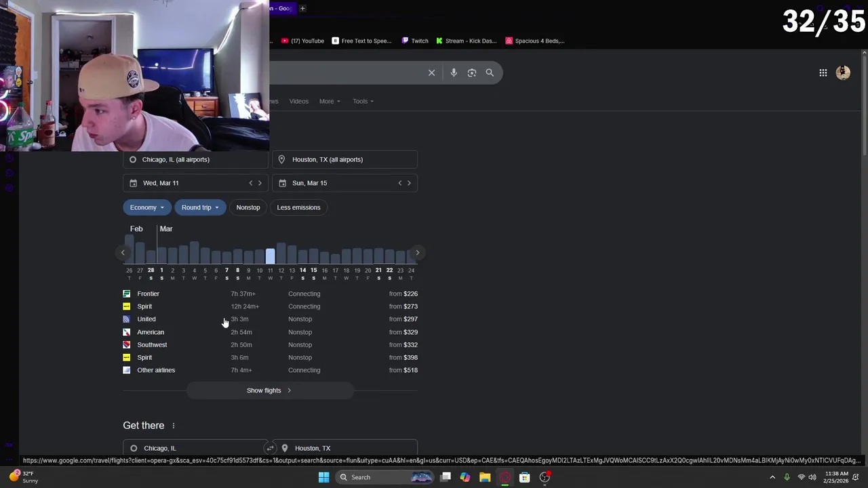Show hidden system tray icons
Screen dimensions: 868x488
pos(772,477)
